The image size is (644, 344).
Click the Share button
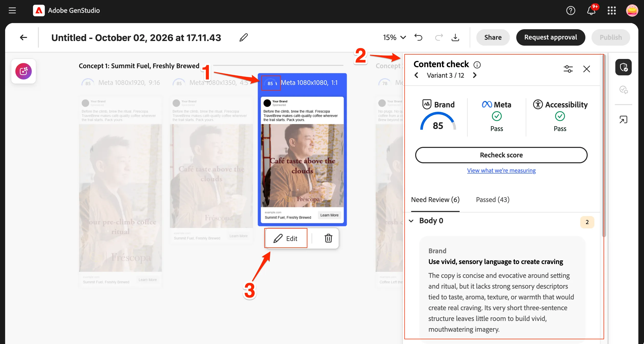(493, 37)
